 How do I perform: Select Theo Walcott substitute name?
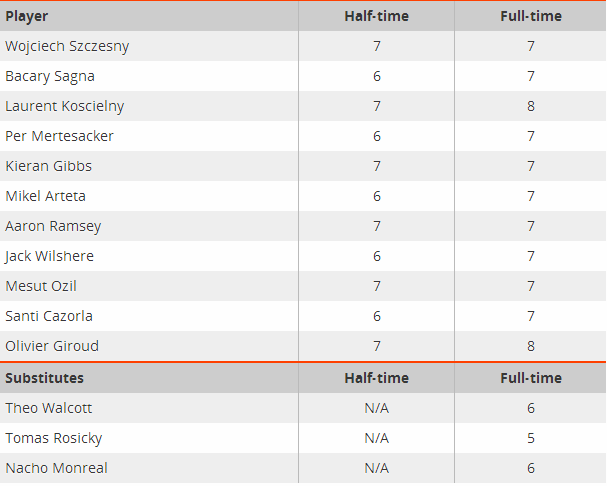tap(48, 408)
